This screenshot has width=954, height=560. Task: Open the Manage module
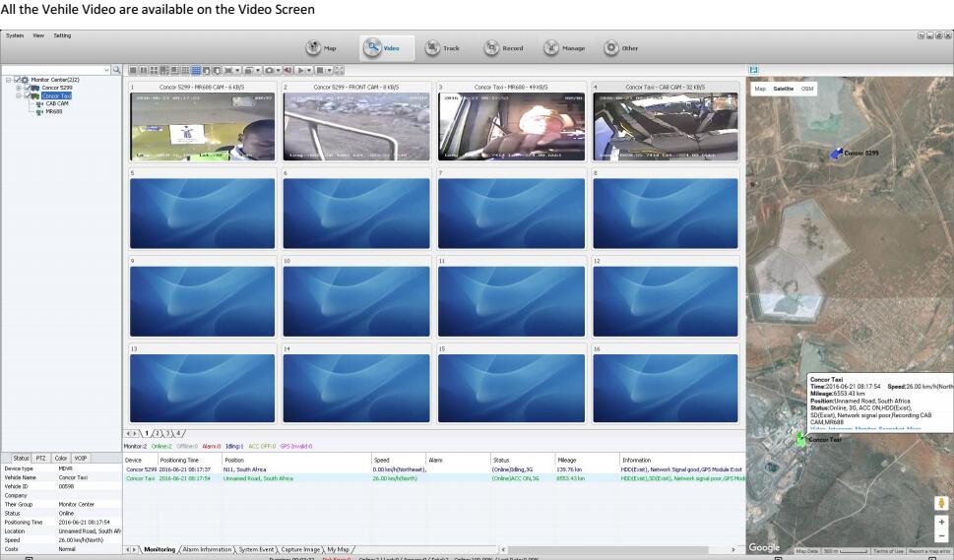pos(564,48)
